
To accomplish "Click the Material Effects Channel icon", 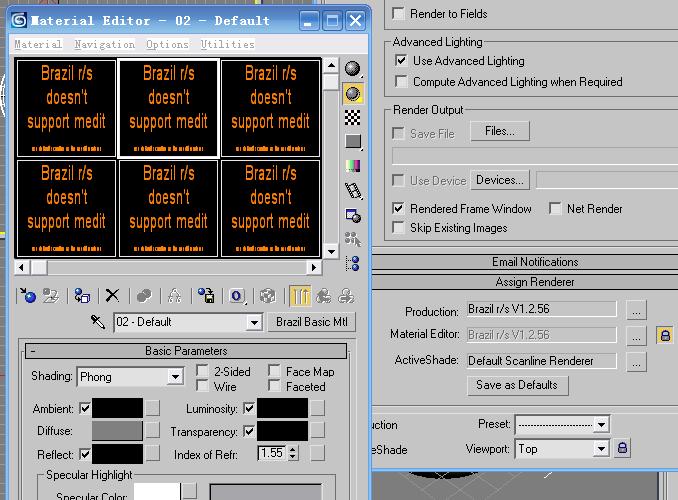I will click(x=237, y=296).
